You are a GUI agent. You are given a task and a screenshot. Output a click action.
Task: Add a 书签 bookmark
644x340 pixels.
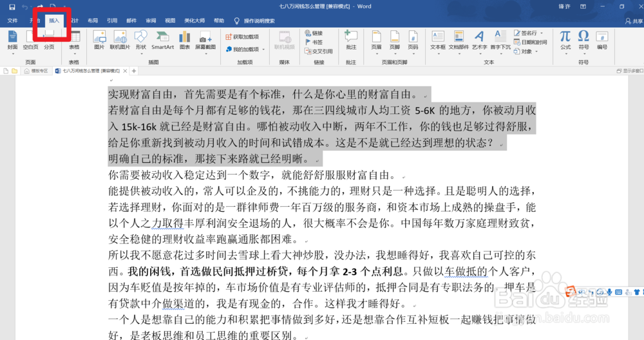coord(314,42)
